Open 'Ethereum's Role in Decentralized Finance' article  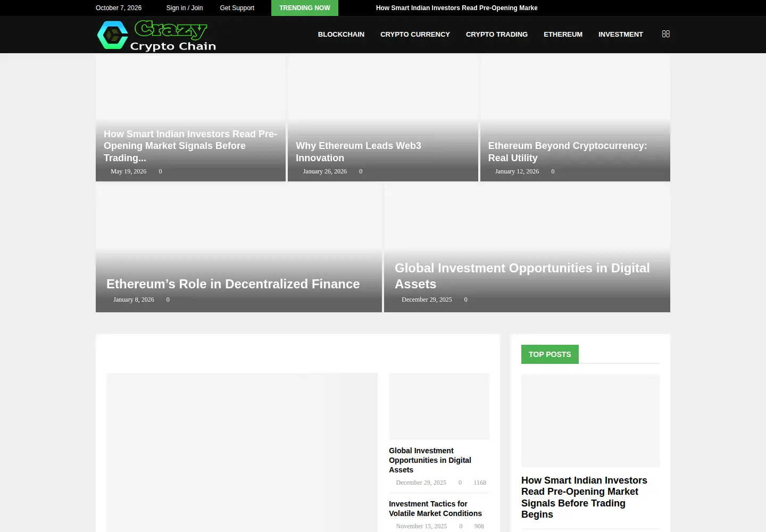point(233,284)
